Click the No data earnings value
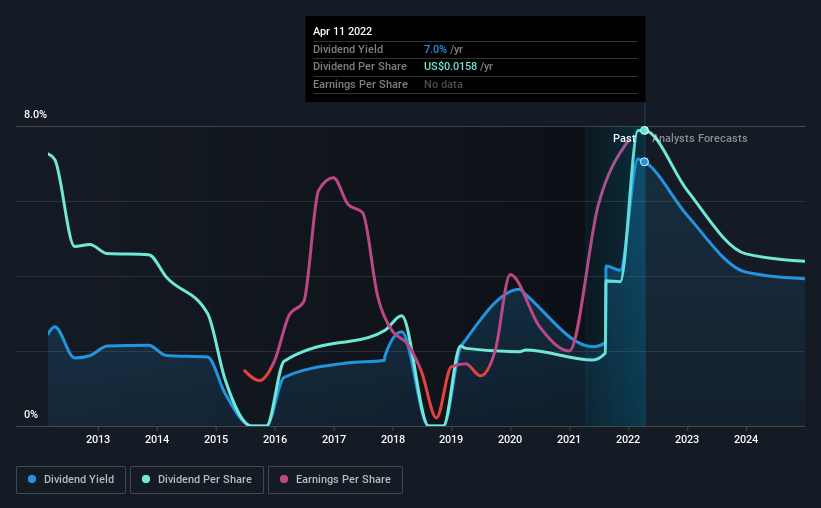Image resolution: width=821 pixels, height=508 pixels. [x=443, y=84]
